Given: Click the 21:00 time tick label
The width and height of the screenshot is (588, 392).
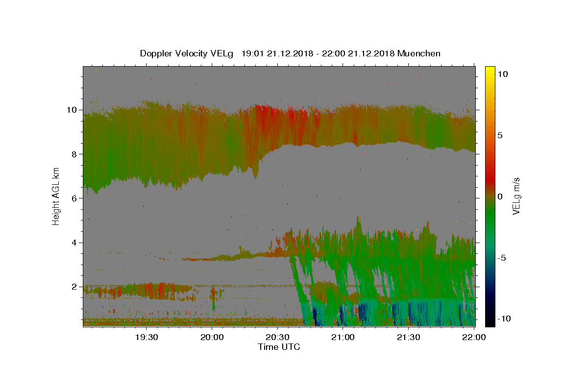Looking at the screenshot, I should pos(343,337).
